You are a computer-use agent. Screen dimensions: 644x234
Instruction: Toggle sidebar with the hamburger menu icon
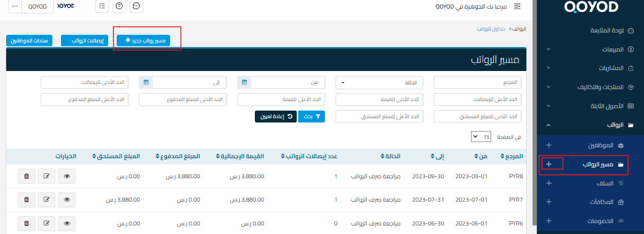[x=517, y=7]
